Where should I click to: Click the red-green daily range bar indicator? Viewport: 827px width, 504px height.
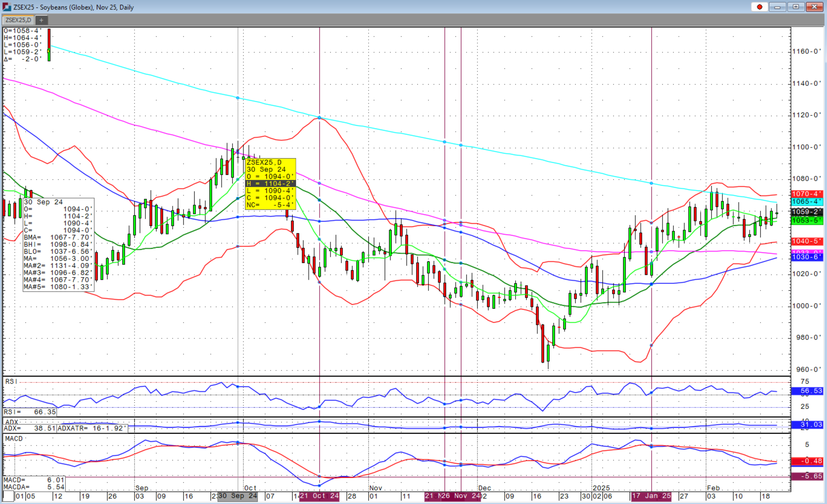pyautogui.click(x=49, y=45)
